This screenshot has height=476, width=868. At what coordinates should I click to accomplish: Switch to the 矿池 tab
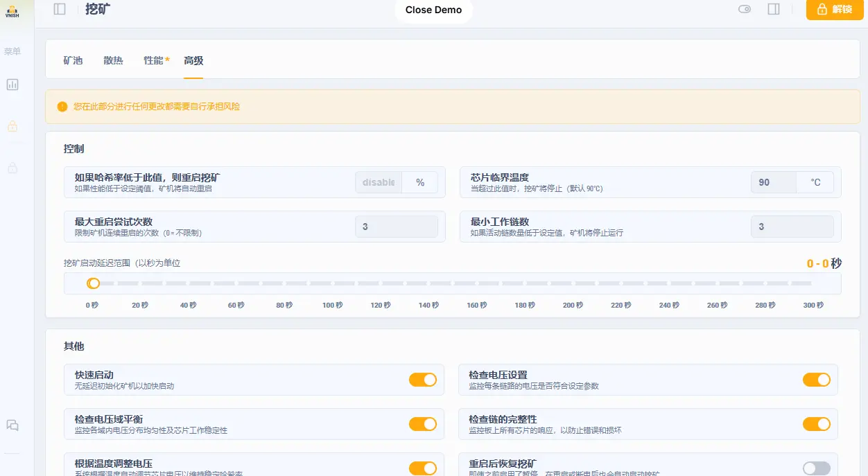click(73, 61)
